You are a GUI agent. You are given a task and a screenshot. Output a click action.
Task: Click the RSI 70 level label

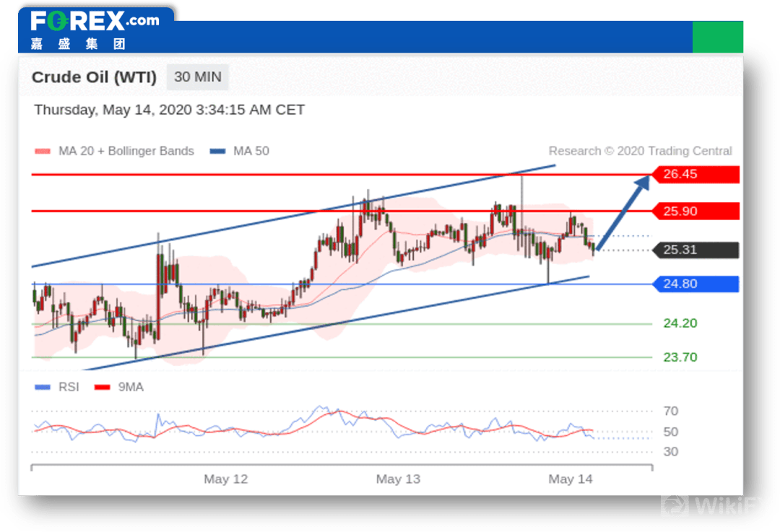pos(671,411)
